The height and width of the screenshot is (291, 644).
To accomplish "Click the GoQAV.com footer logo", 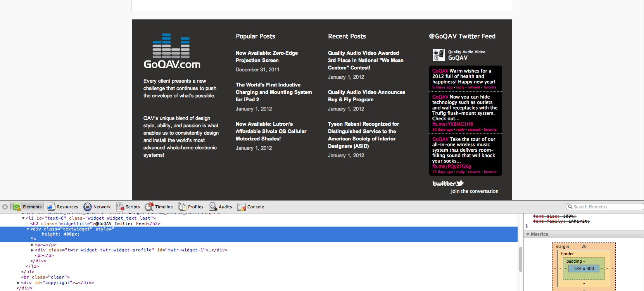I will (x=172, y=51).
